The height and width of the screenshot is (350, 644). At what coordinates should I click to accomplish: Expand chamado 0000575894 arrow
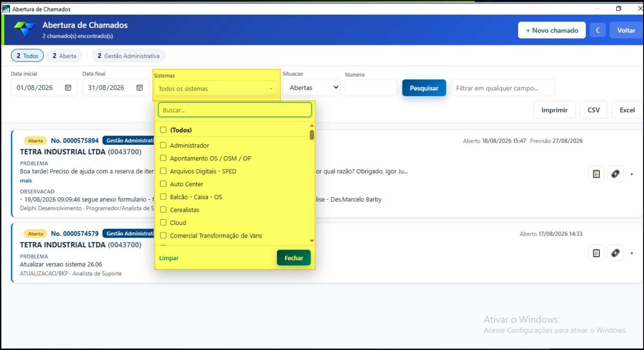point(632,174)
